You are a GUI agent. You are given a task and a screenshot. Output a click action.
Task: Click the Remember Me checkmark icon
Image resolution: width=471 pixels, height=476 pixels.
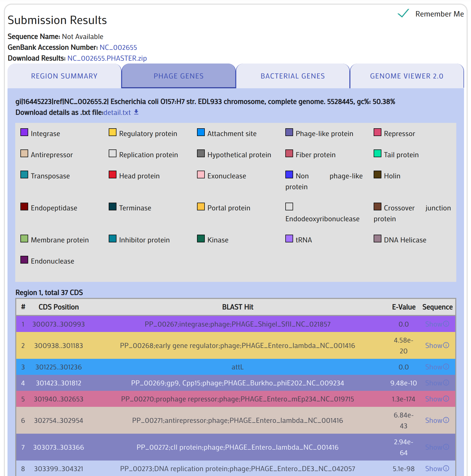click(403, 13)
